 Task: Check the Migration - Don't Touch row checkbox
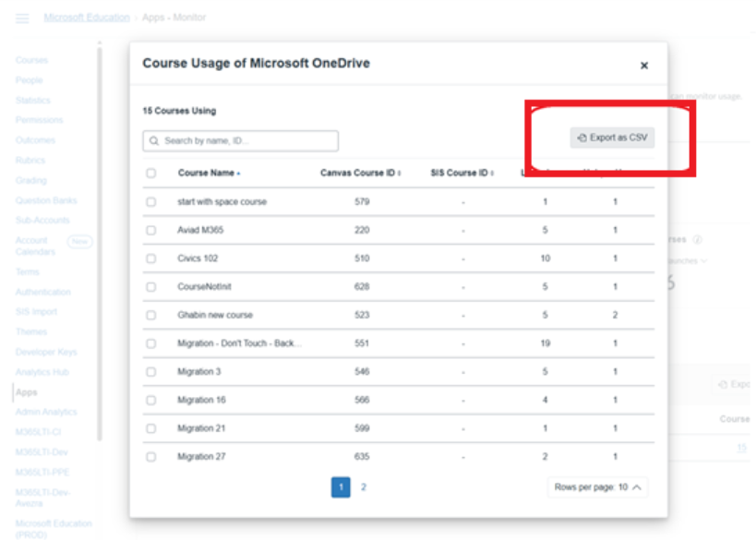point(151,343)
